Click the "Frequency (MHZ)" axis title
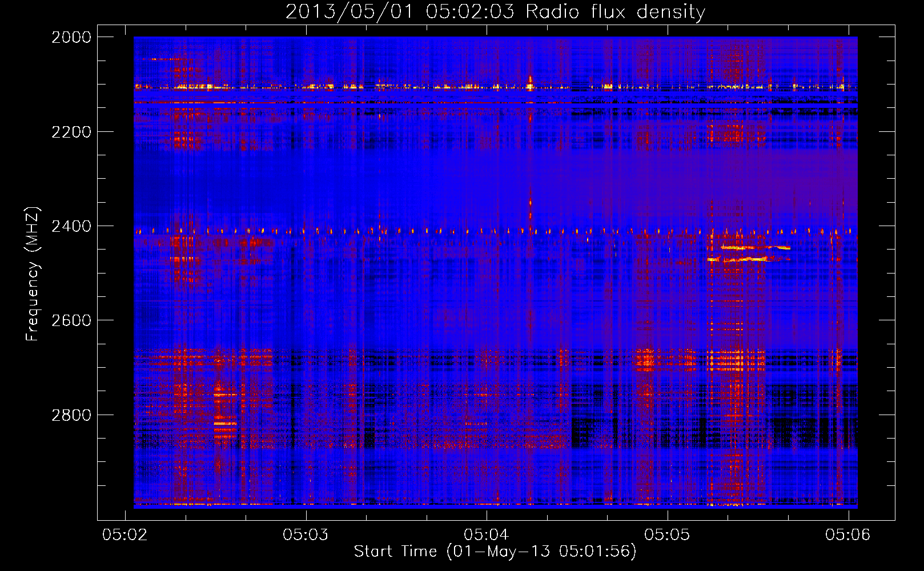This screenshot has width=924, height=571. tap(33, 274)
